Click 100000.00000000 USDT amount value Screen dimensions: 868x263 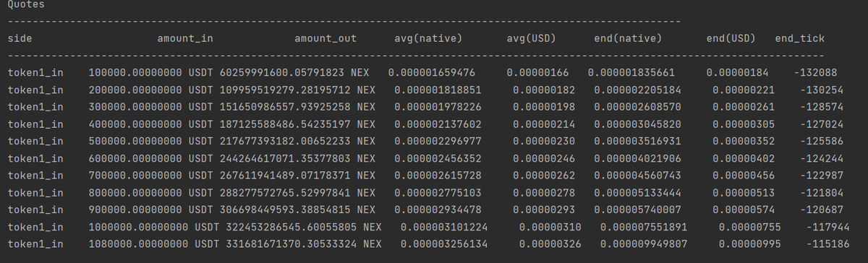pos(152,73)
